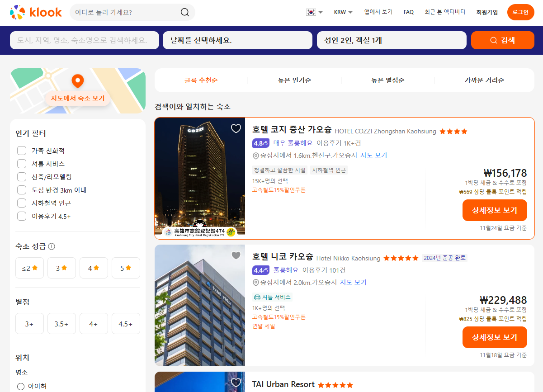Select the 아이허 location radio button

click(x=21, y=387)
